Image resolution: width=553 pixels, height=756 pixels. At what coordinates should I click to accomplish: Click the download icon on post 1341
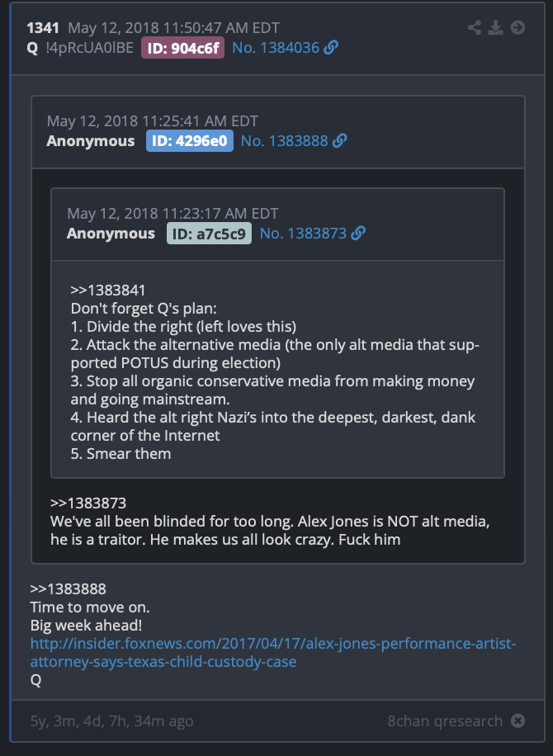point(495,27)
